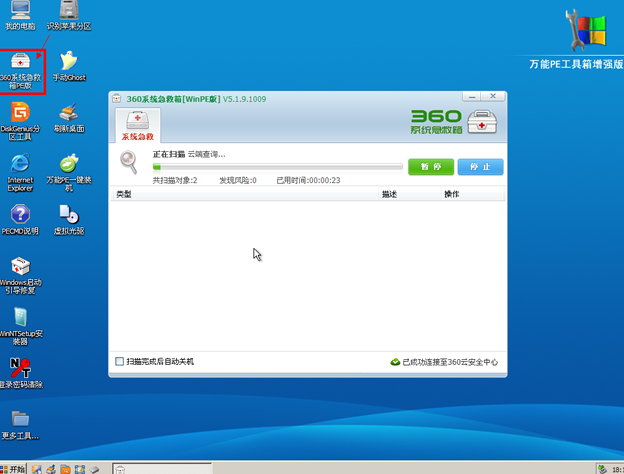Open the 更多工具 folder icon
This screenshot has height=474, width=624.
(x=20, y=425)
